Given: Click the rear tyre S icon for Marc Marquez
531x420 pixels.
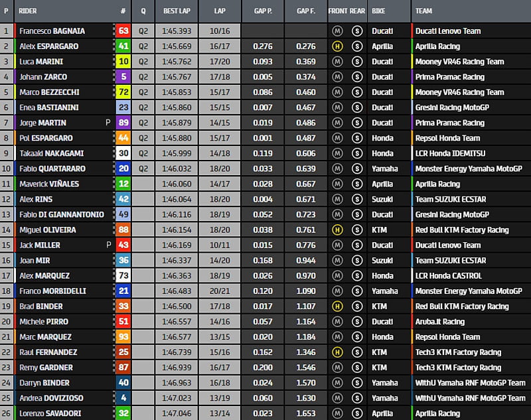Looking at the screenshot, I should coord(357,337).
